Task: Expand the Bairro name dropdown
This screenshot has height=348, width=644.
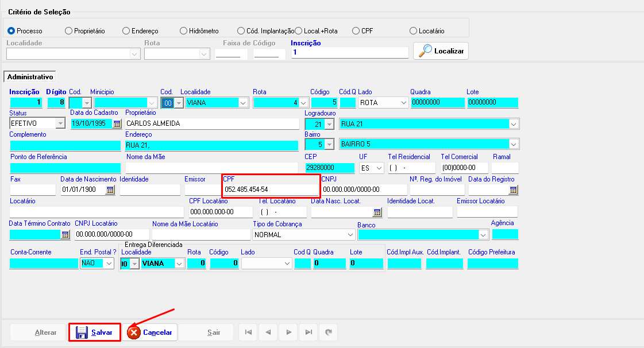Action: [513, 144]
